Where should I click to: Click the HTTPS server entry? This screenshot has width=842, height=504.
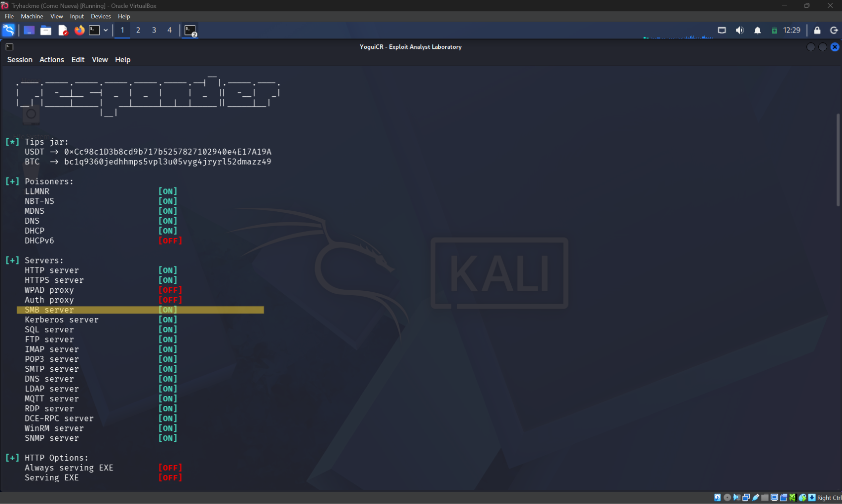pyautogui.click(x=54, y=280)
